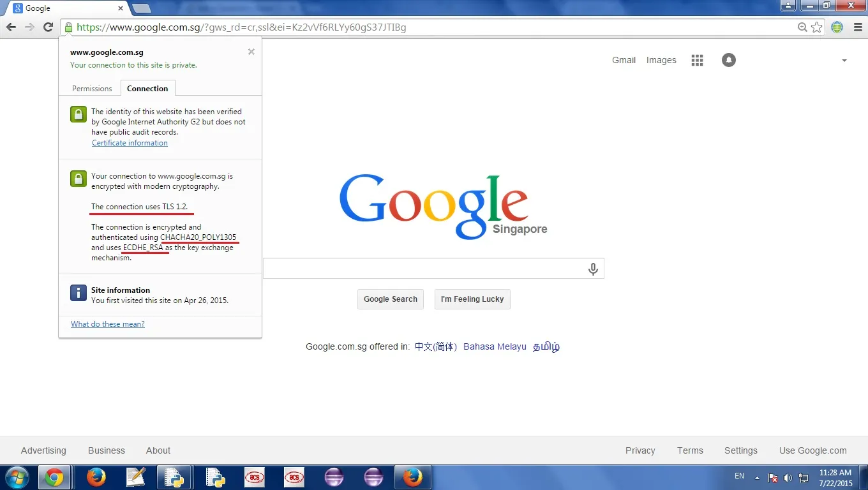Close the site info popup

(251, 52)
